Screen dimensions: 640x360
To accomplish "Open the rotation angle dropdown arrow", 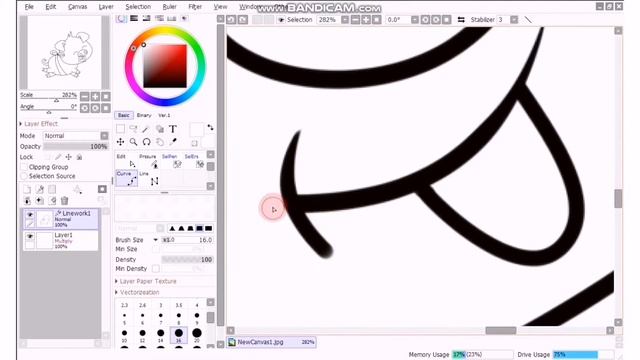I will tap(415, 20).
